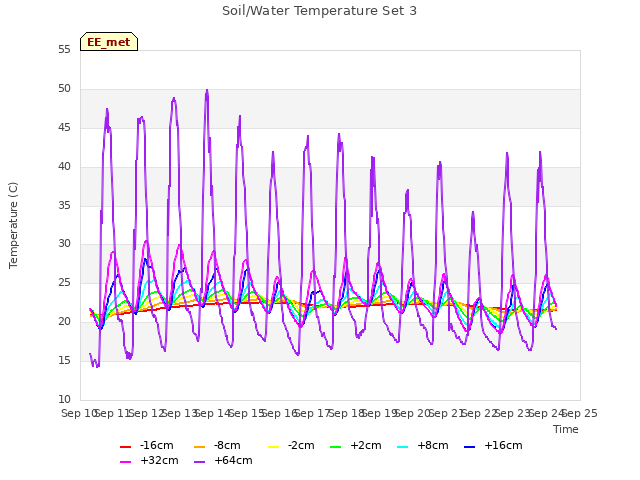Click the 10 y-axis tick label
Image resolution: width=640 pixels, height=480 pixels.
pos(64,399)
